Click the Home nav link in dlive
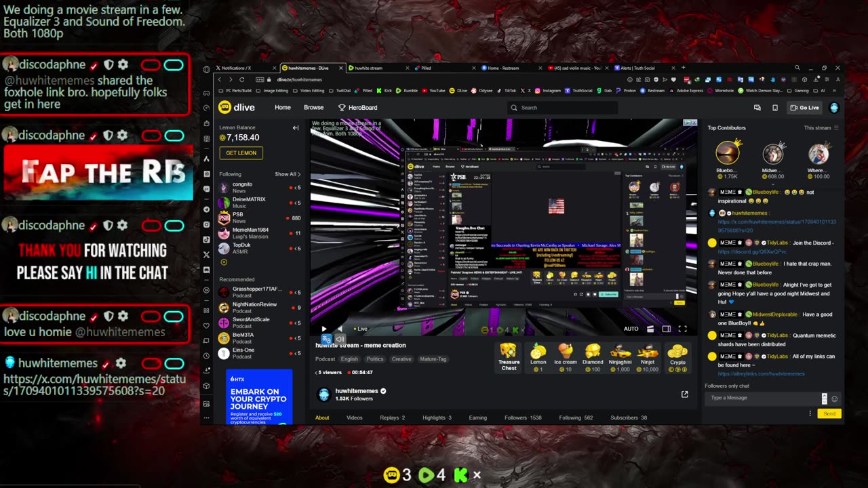868x488 pixels. point(283,108)
